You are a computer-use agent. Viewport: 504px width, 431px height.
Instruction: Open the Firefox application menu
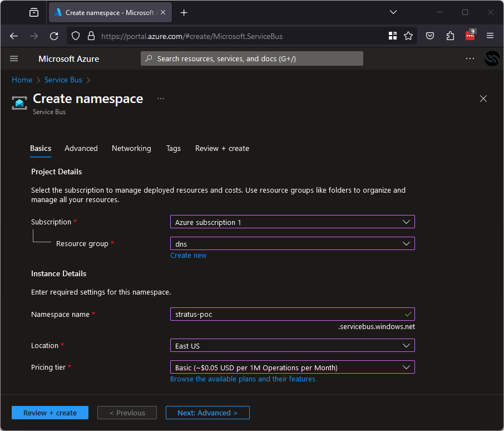click(490, 36)
